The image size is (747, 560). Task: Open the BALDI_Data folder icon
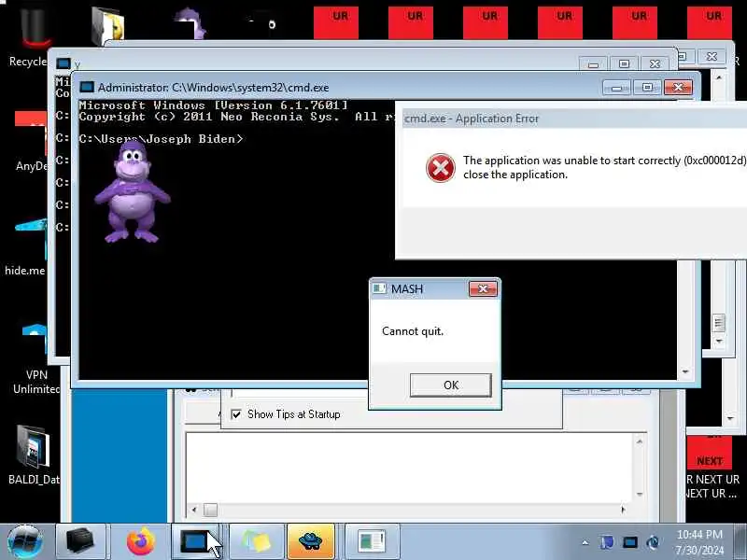[34, 454]
